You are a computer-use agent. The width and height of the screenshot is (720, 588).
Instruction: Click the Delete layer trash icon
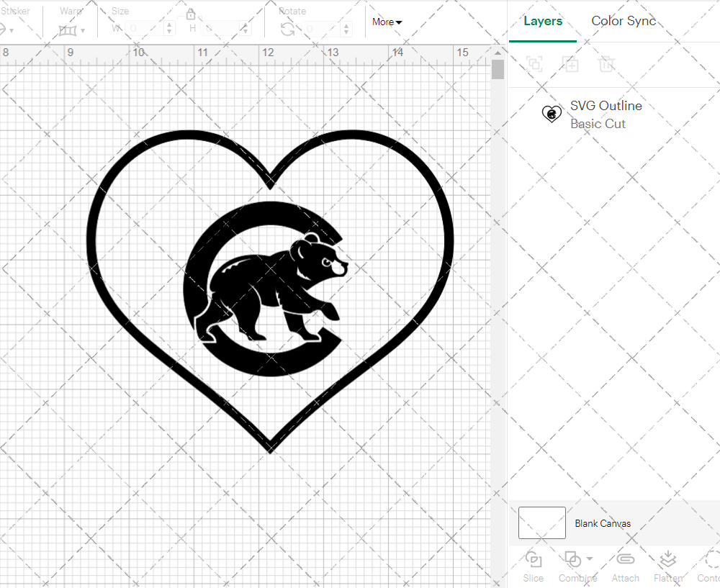(x=606, y=64)
